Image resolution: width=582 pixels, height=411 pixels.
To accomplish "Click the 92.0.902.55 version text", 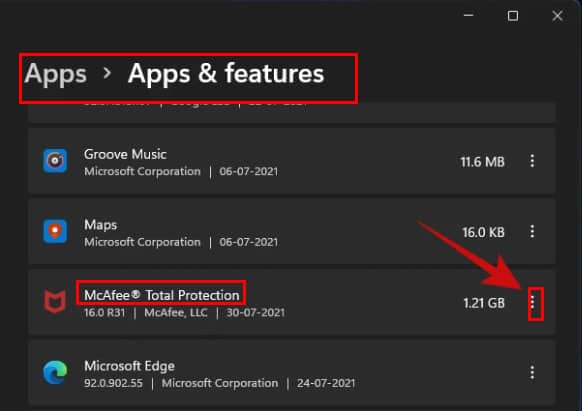I will [113, 383].
